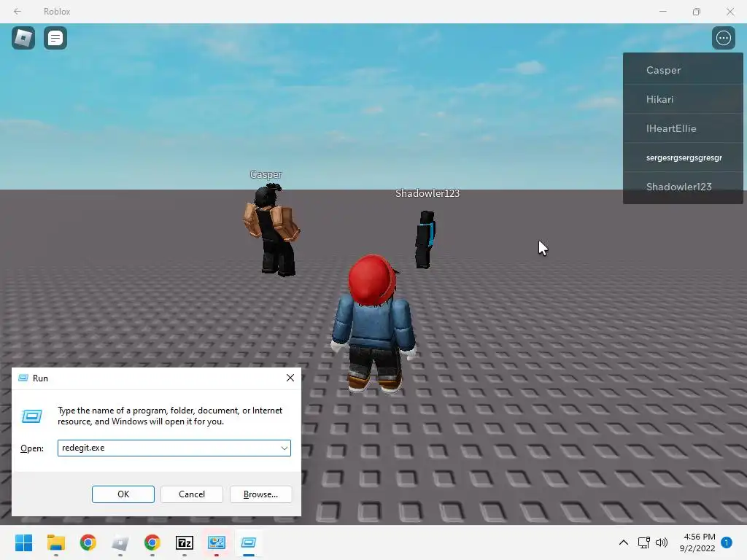Viewport: 747px width, 560px height.
Task: Open first Chrome icon on taskbar
Action: pos(88,542)
